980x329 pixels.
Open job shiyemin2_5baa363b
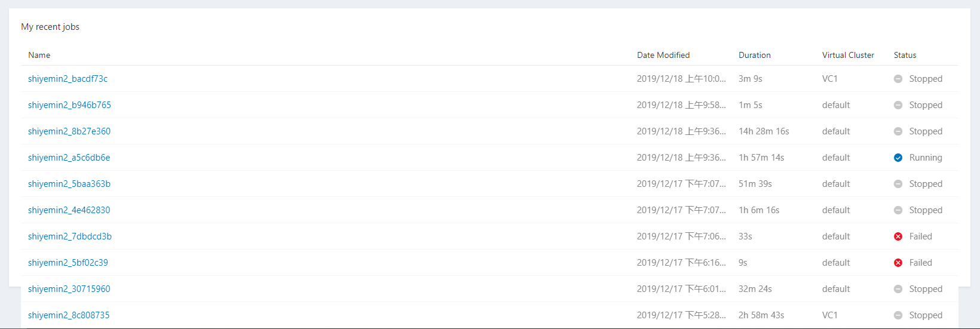click(69, 184)
